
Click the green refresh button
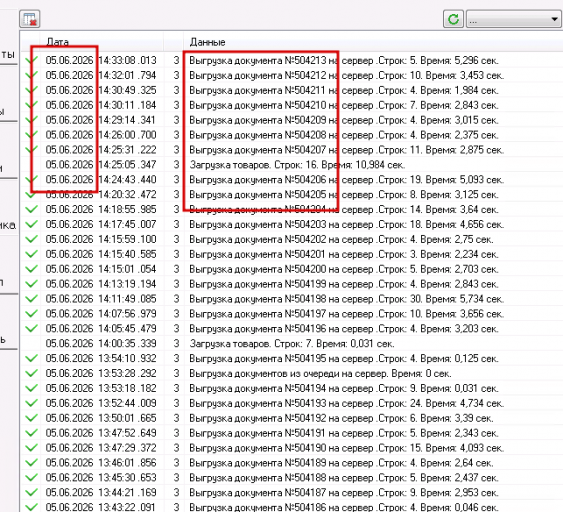click(x=453, y=19)
